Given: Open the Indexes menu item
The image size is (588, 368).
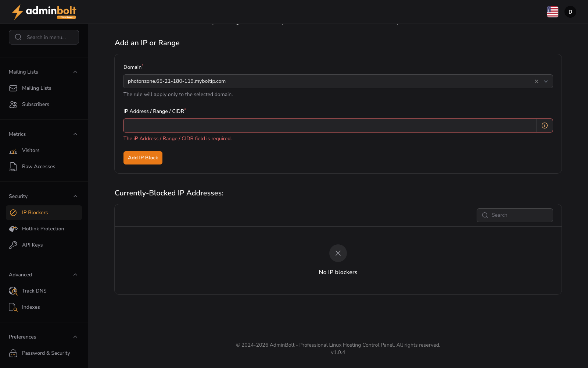Looking at the screenshot, I should (44, 307).
